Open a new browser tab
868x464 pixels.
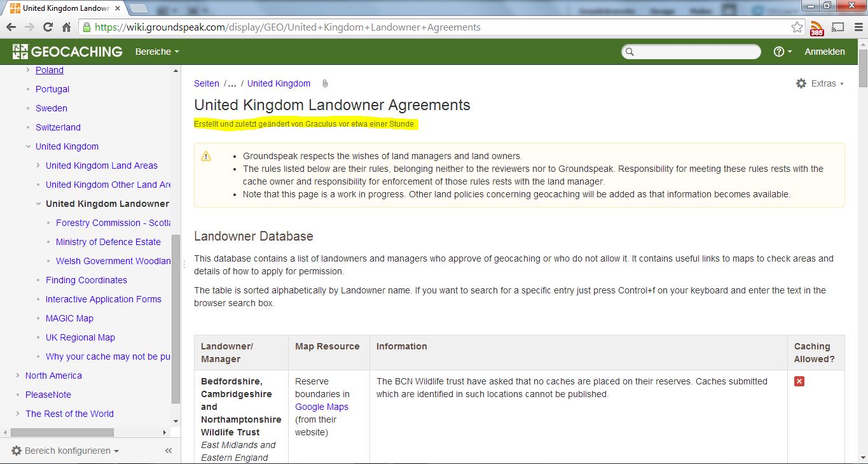(x=139, y=8)
